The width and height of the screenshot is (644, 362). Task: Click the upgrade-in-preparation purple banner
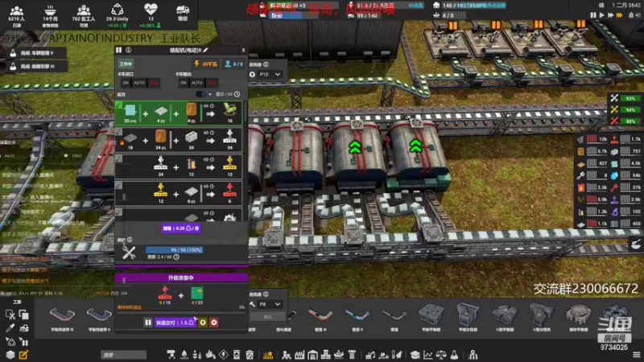pyautogui.click(x=181, y=278)
